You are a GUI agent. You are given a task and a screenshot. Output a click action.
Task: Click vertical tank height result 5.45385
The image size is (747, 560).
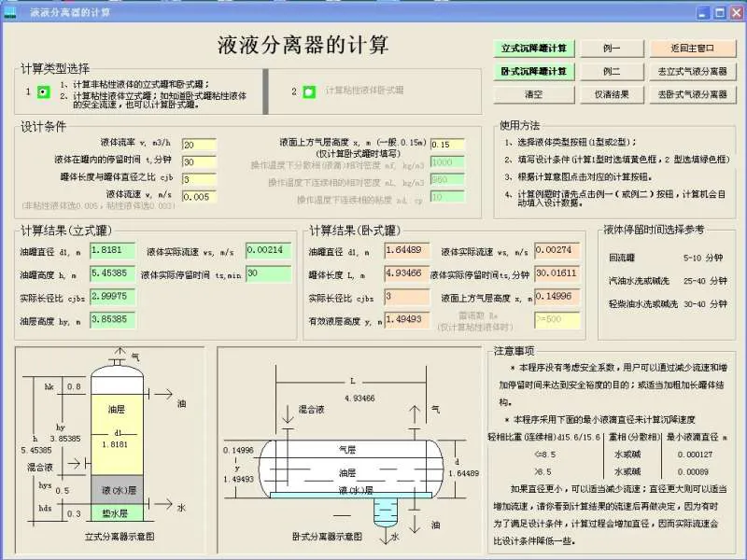112,273
